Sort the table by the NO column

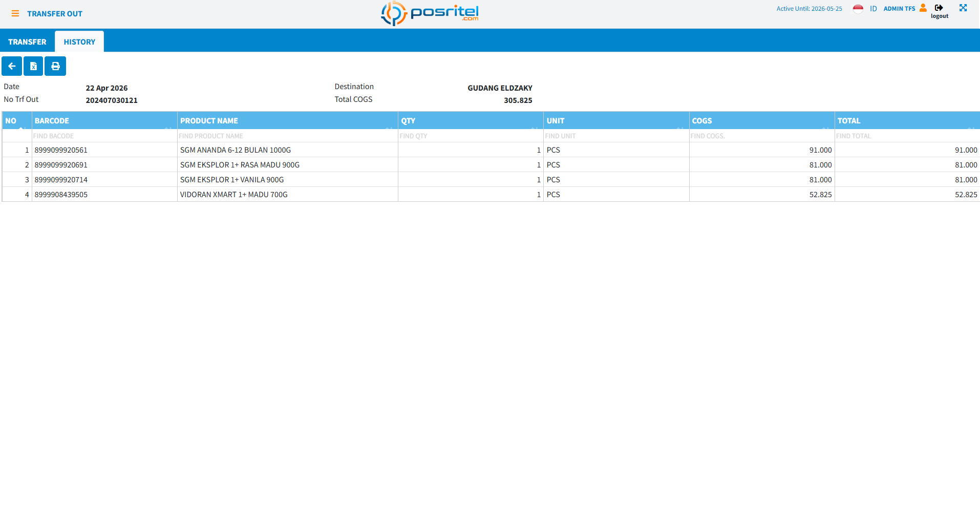(x=17, y=121)
